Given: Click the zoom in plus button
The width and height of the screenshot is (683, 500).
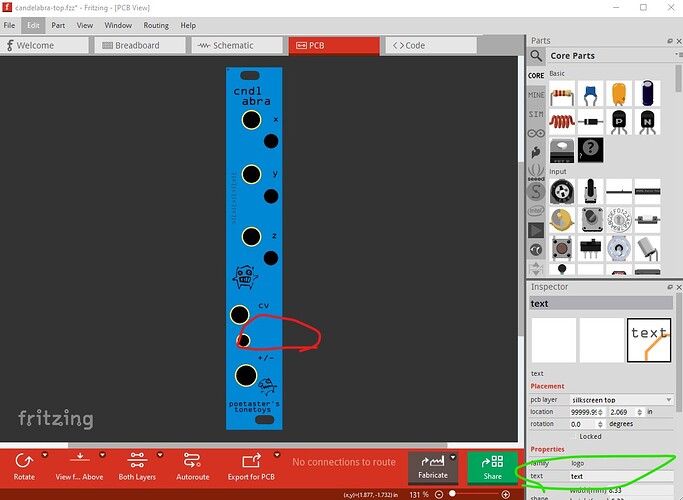Looking at the screenshot, I should coord(505,494).
